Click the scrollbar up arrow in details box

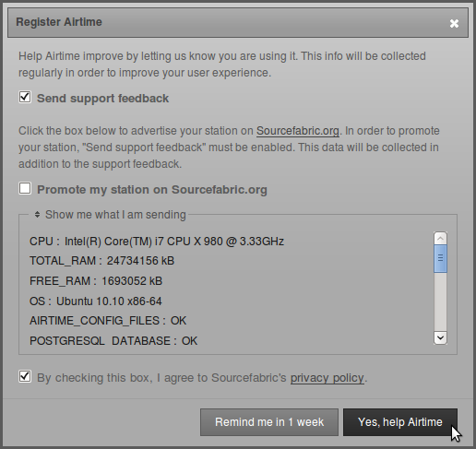(x=440, y=238)
